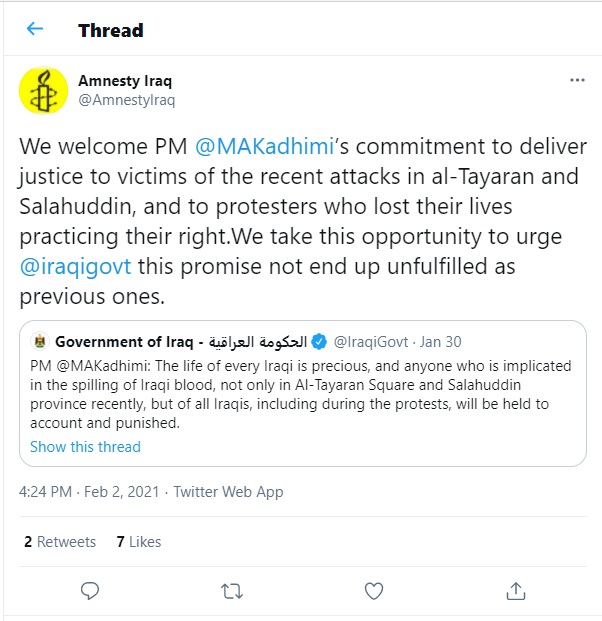
Task: View the 2 Retweets list
Action: point(60,542)
